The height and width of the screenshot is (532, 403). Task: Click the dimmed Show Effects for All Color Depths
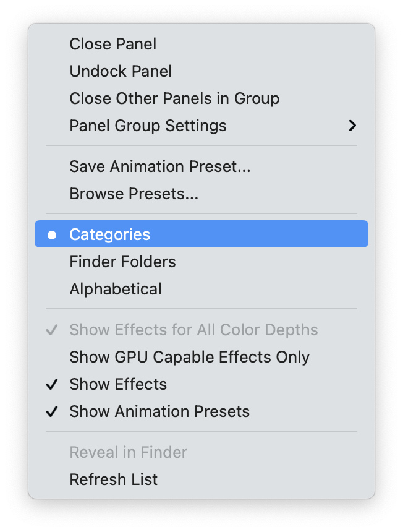193,330
